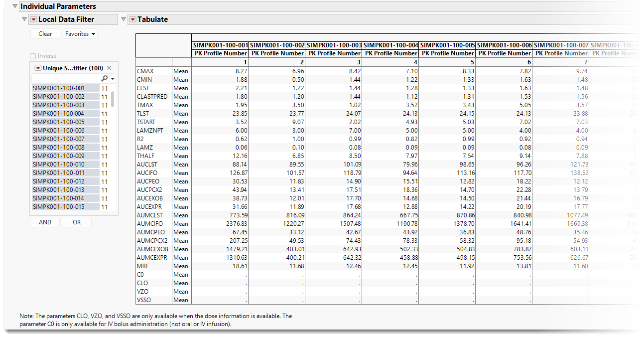Open the Local Data Filter red triangle menu
644x338 pixels.
point(33,19)
